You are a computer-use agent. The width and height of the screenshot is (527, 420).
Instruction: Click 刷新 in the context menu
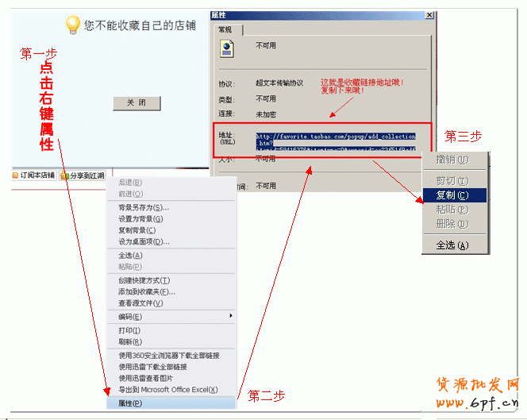click(x=130, y=341)
